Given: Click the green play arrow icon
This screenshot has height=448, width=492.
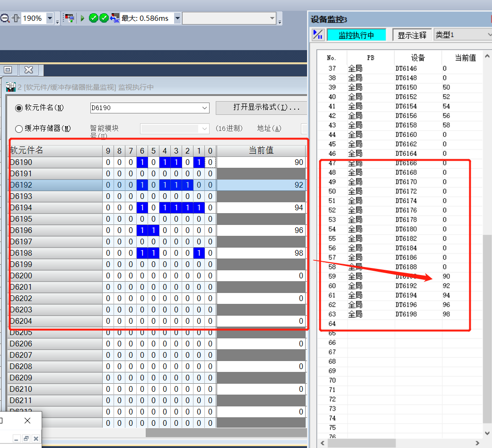Looking at the screenshot, I should point(82,18).
